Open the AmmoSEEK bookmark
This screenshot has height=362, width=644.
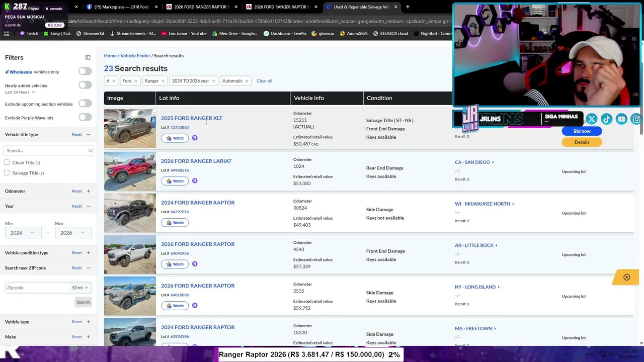click(x=354, y=34)
